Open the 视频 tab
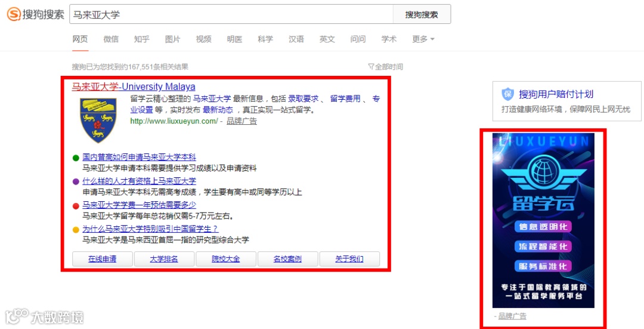 pos(203,39)
